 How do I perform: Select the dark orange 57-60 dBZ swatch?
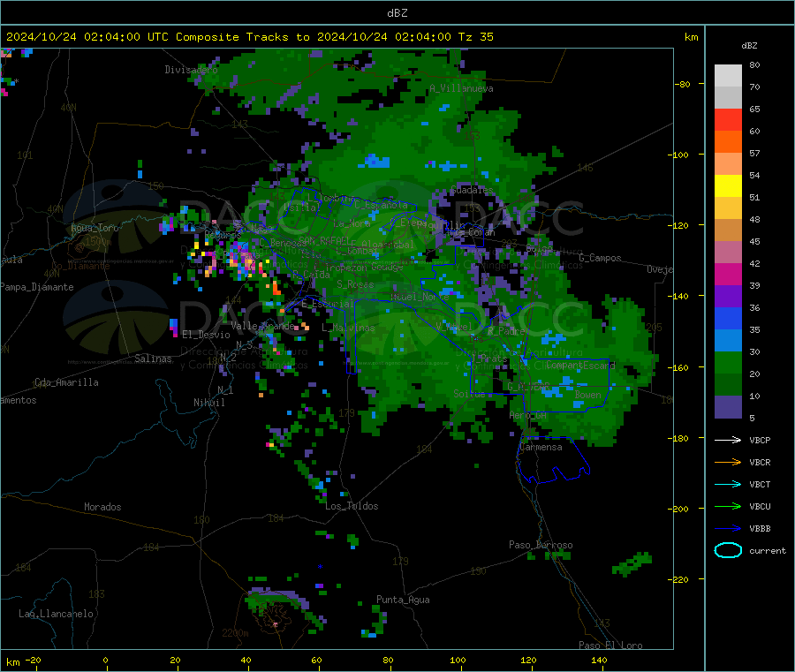click(728, 142)
